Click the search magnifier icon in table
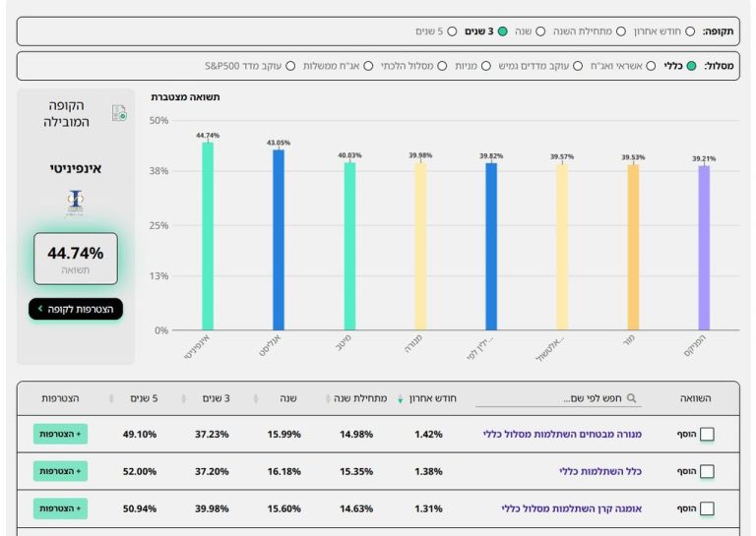Image resolution: width=756 pixels, height=536 pixels. (631, 398)
